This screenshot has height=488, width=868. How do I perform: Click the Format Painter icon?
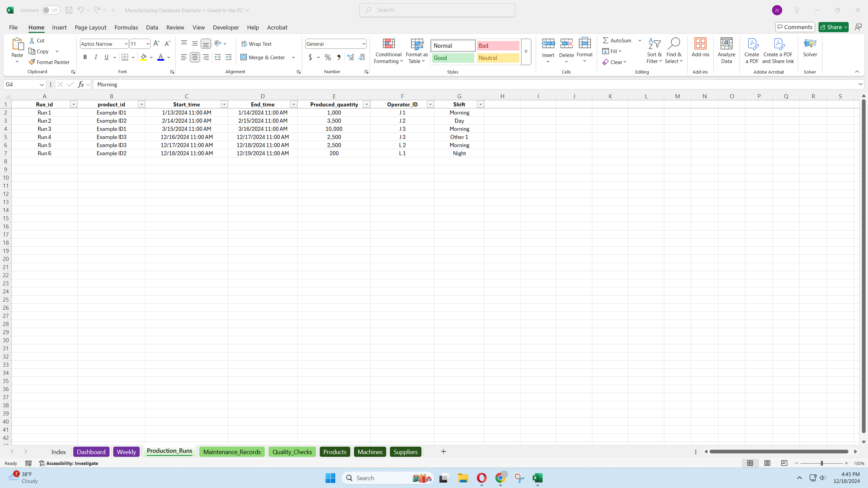pos(32,62)
